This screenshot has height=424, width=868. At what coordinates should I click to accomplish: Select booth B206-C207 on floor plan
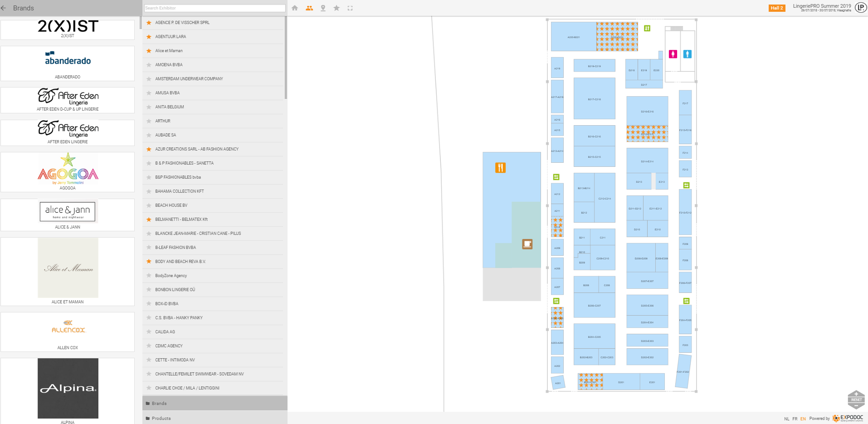[595, 305]
